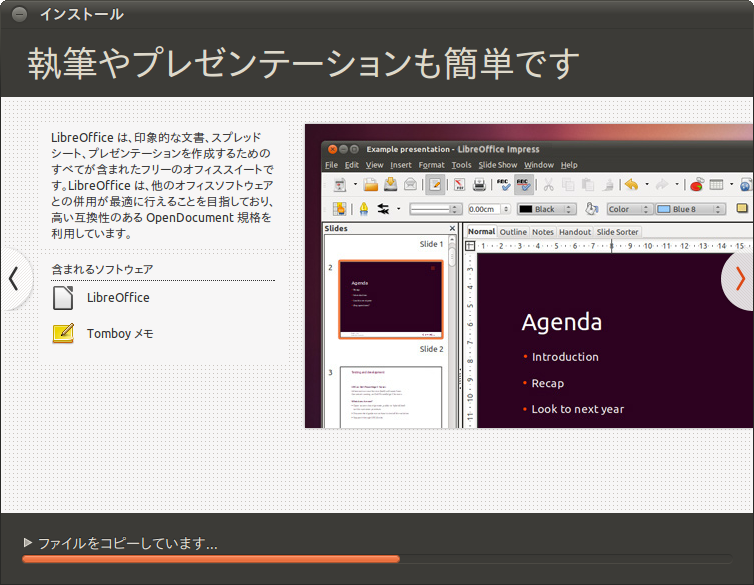Click the Save icon in Impress toolbar
Viewport: 754px width, 585px height.
(390, 185)
